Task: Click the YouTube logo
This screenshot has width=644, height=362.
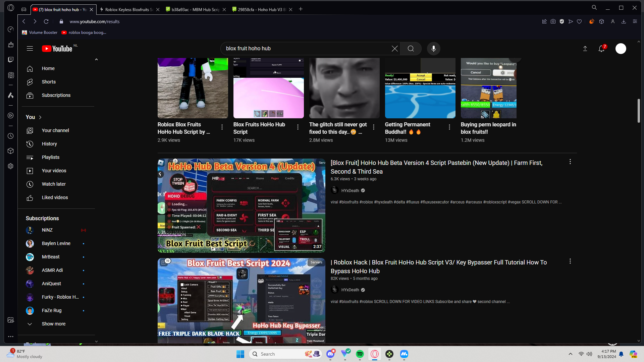Action: click(x=57, y=49)
